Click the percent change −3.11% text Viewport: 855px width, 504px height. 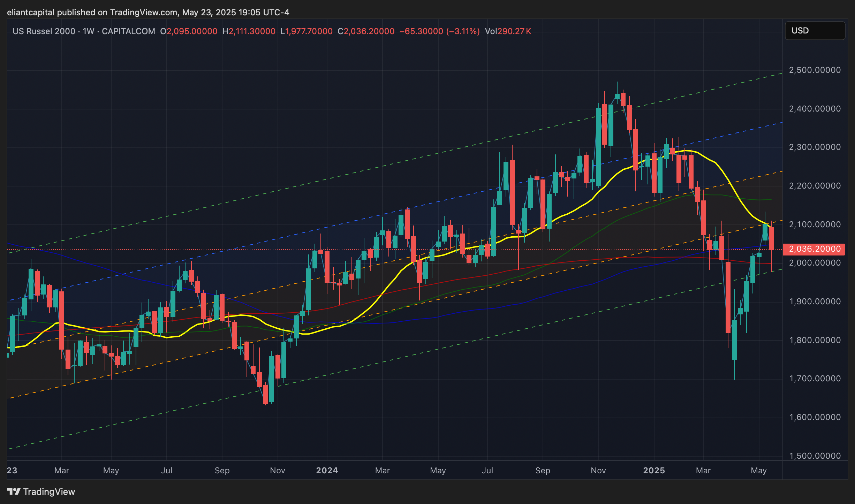pyautogui.click(x=463, y=31)
